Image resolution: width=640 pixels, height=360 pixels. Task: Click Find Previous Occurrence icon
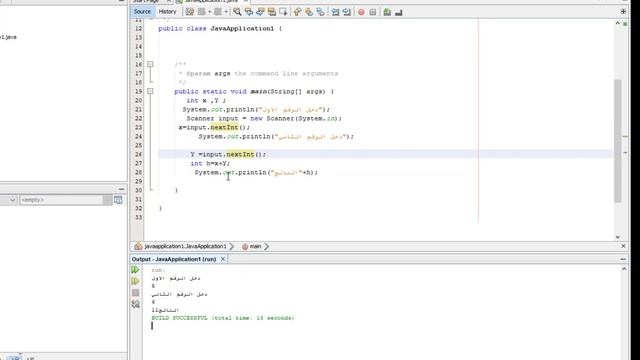(249, 12)
